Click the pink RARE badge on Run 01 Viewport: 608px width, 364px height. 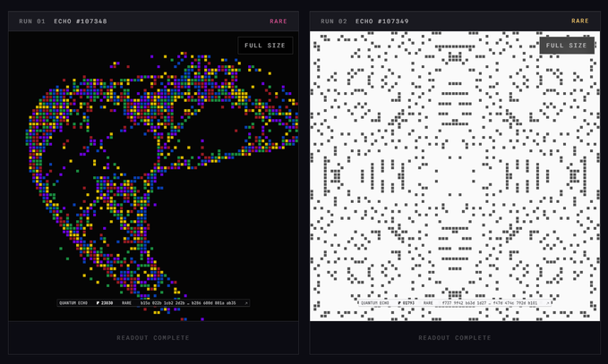pyautogui.click(x=278, y=21)
